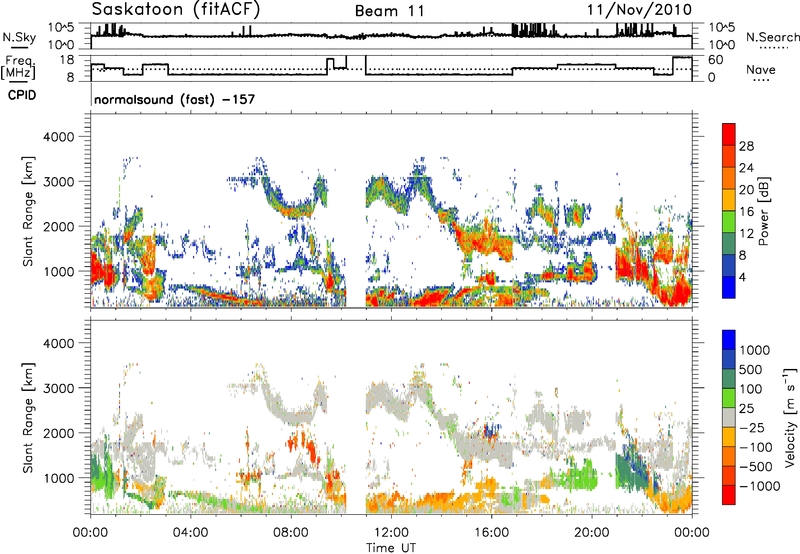Image resolution: width=800 pixels, height=554 pixels.
Task: Select the "12:00" time tick label
Action: (x=391, y=533)
